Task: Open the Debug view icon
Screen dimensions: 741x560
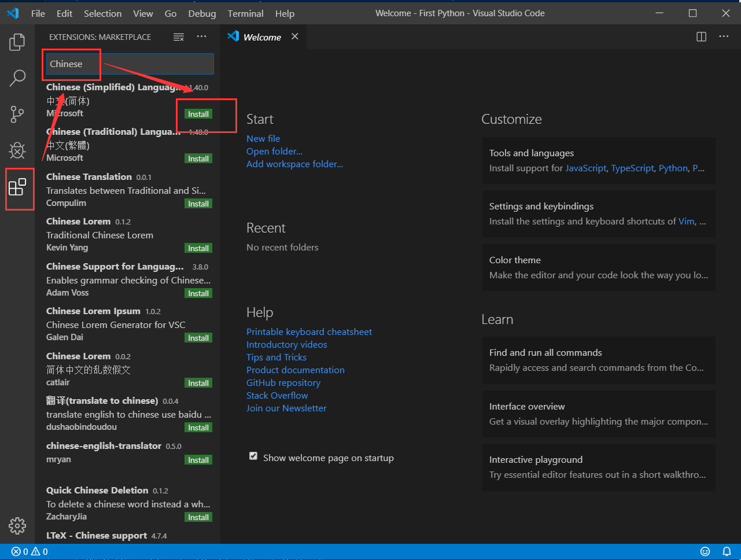Action: [x=17, y=150]
